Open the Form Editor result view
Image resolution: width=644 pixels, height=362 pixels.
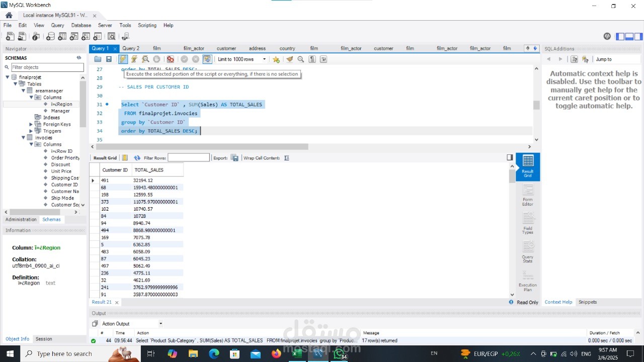528,196
